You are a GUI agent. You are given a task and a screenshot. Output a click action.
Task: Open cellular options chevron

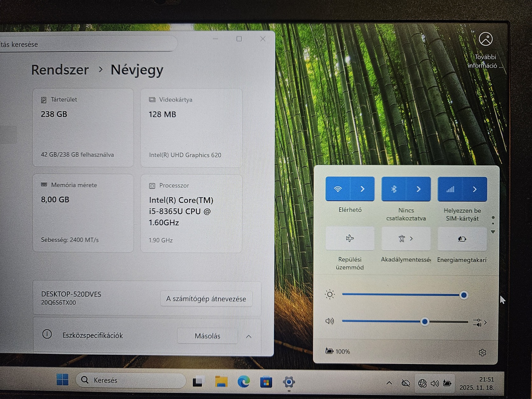pos(475,190)
